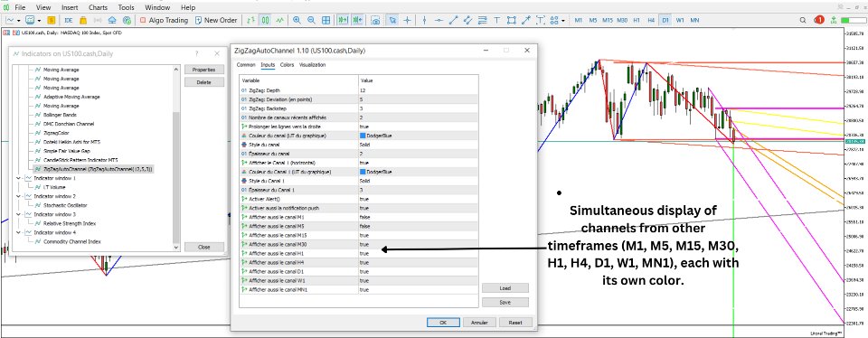Toggle value of Afficher aussi le canal MN1
Image resolution: width=868 pixels, height=338 pixels.
(418, 289)
